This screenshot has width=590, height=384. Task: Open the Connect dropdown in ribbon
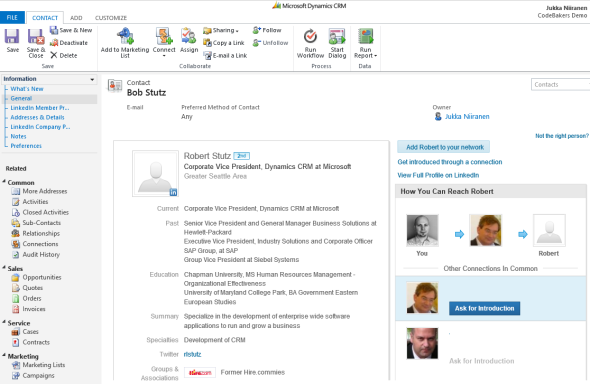pos(164,43)
